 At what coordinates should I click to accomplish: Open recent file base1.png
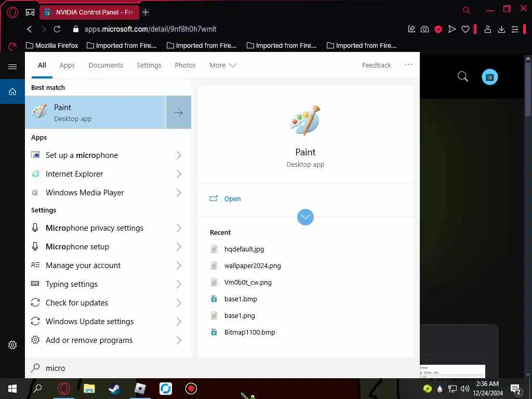240,315
